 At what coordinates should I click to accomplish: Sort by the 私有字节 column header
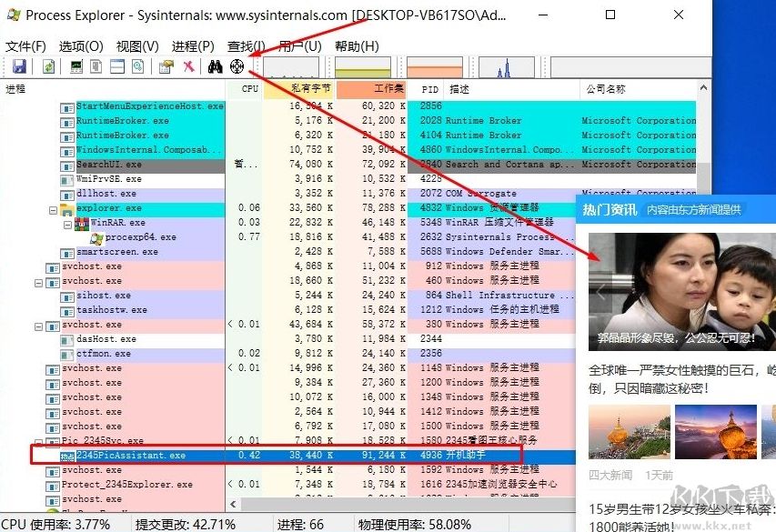299,89
